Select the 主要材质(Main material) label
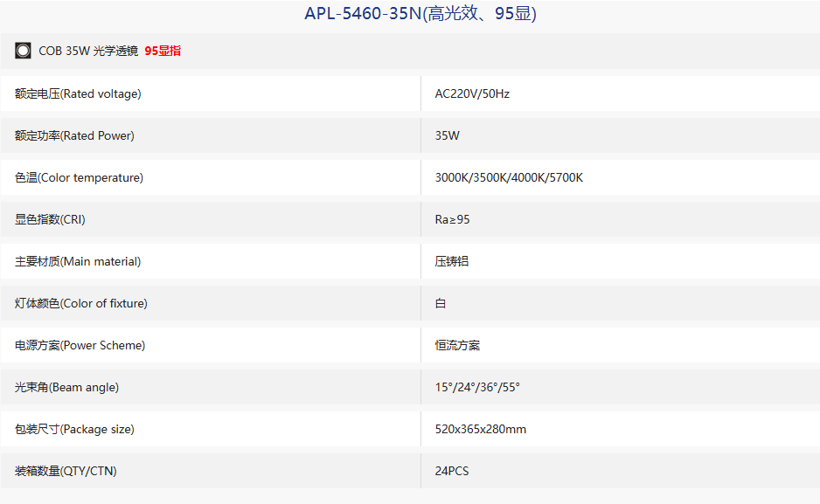Screen dimensions: 820x504 78,261
